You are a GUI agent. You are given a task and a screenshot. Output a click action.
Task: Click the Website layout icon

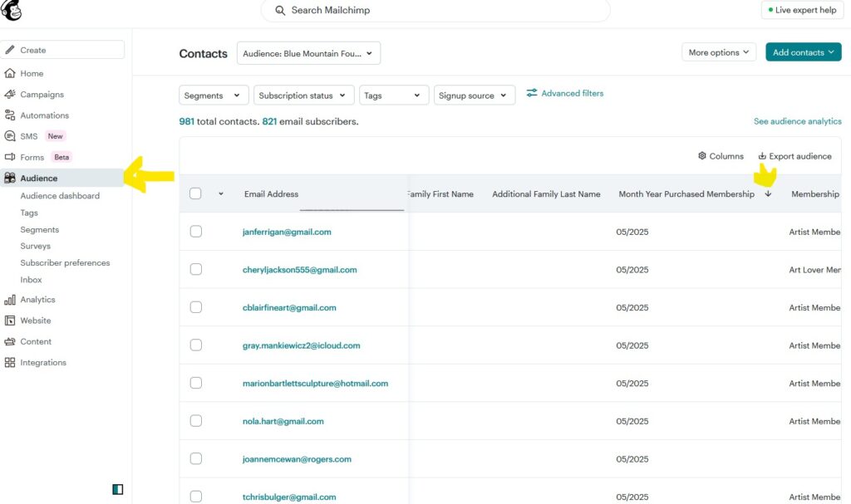coord(10,321)
